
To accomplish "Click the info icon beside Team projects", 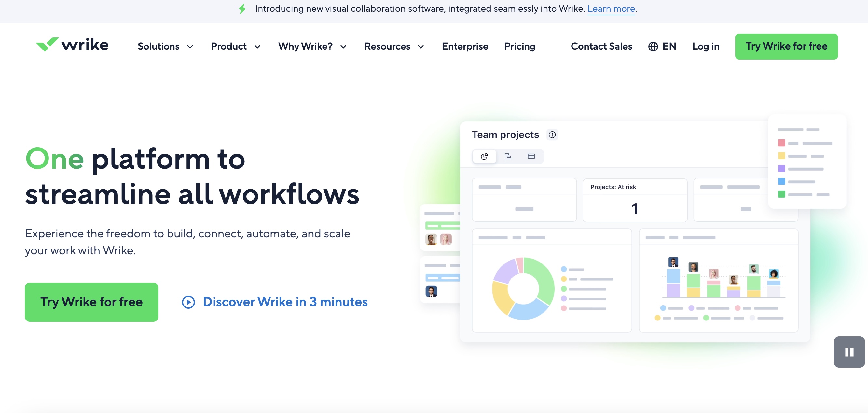I will (552, 135).
